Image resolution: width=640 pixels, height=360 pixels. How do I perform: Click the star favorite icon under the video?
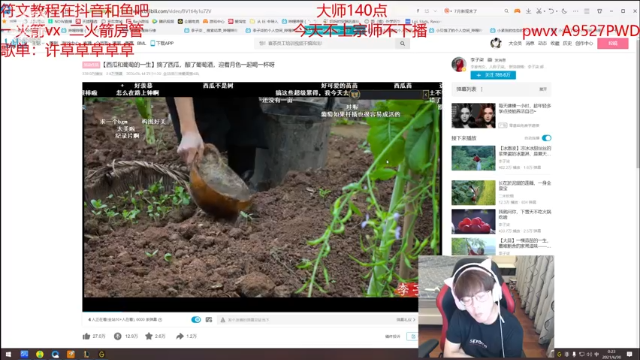pos(149,336)
